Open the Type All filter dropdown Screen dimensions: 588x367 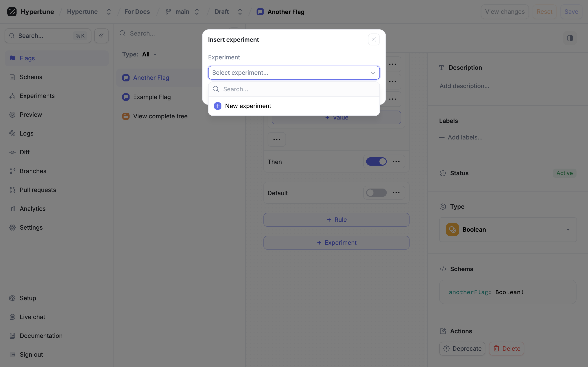point(139,54)
